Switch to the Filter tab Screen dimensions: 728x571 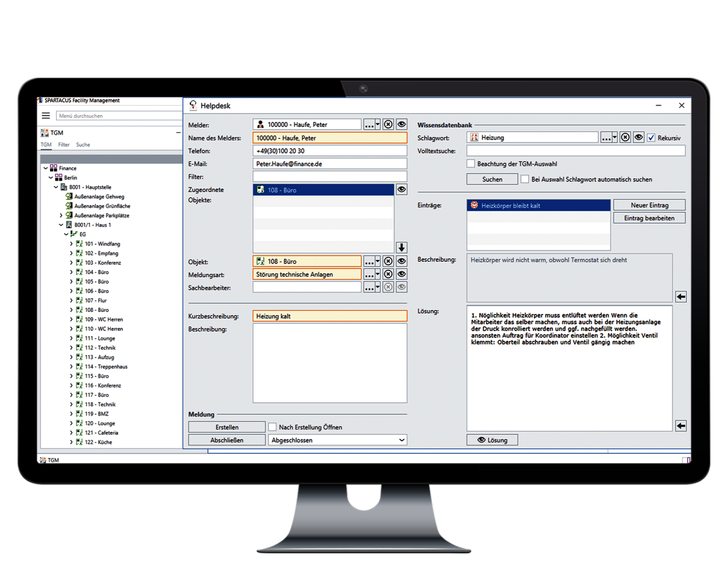pyautogui.click(x=64, y=144)
